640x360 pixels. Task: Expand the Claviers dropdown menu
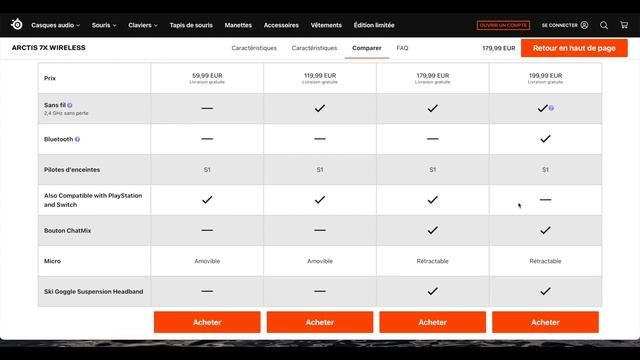coord(143,25)
